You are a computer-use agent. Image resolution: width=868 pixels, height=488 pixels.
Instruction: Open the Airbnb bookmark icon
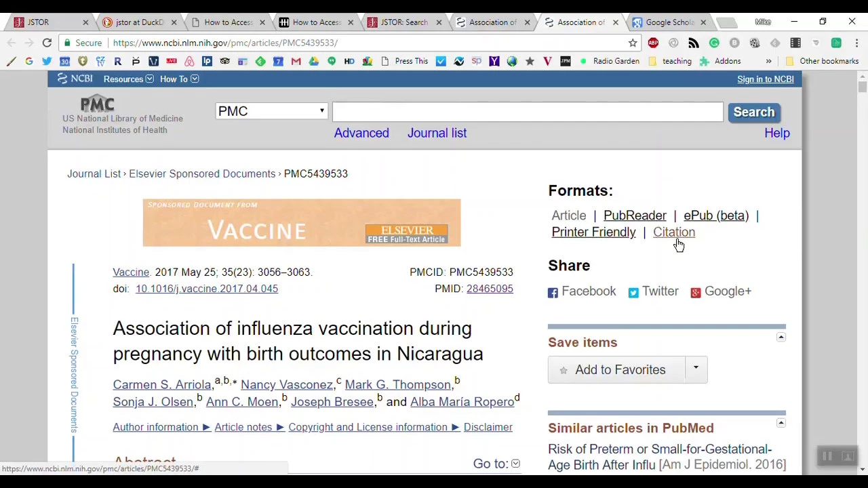coord(189,61)
